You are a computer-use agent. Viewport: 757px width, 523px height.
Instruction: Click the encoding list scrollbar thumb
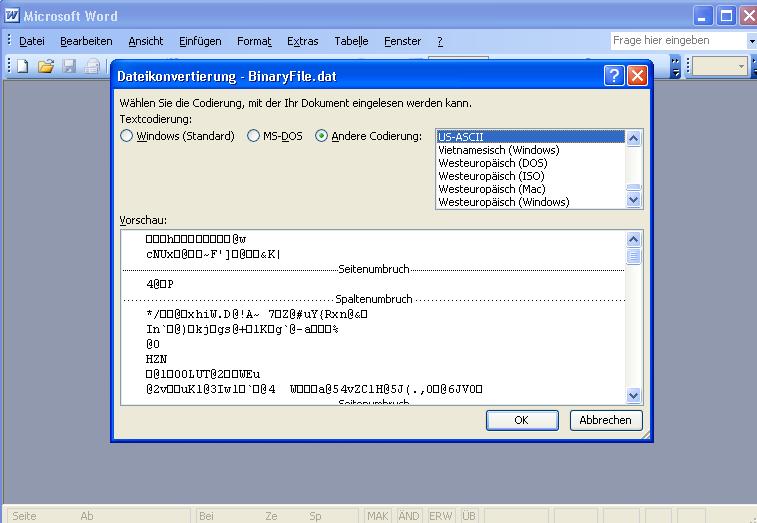(x=633, y=187)
